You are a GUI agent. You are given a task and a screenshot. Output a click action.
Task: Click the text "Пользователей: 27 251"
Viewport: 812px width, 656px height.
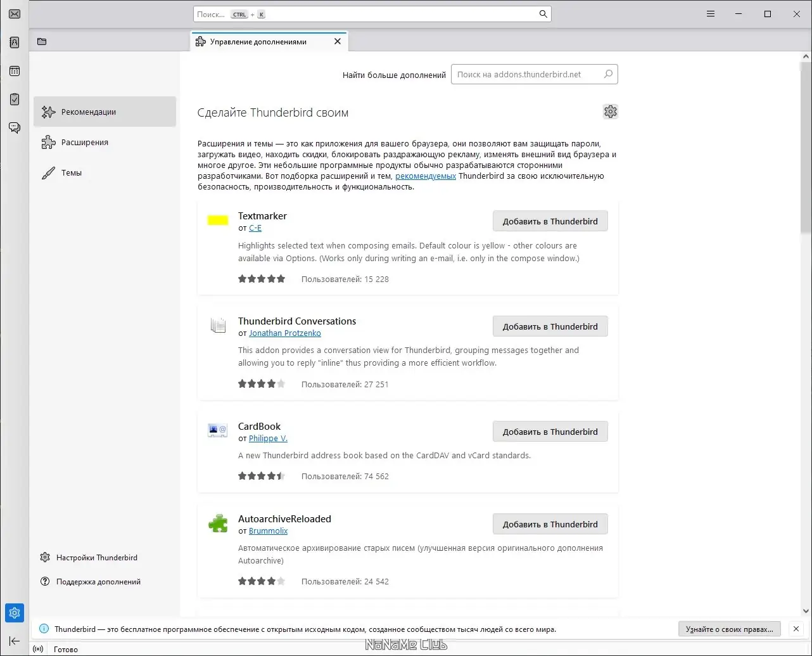[x=345, y=385]
